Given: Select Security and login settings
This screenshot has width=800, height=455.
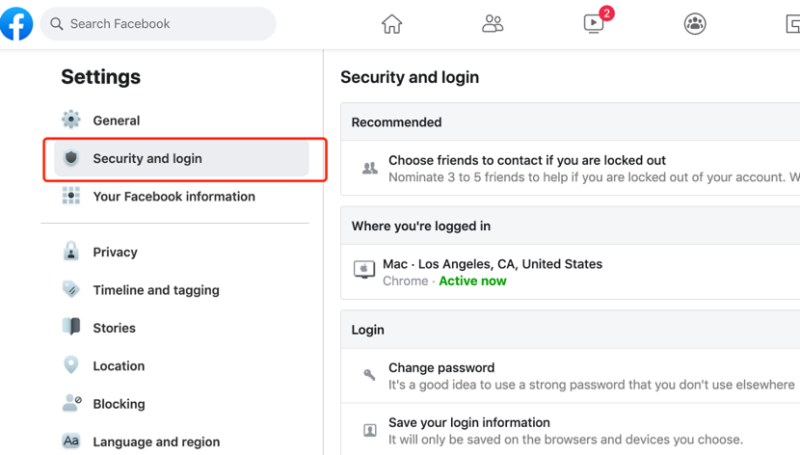Looking at the screenshot, I should [147, 158].
